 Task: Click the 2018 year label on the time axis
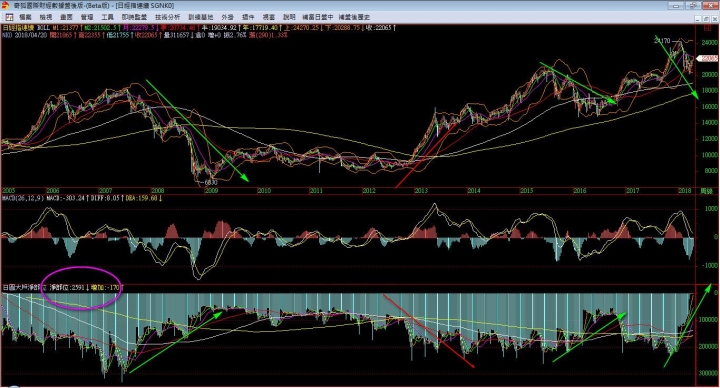(x=685, y=191)
